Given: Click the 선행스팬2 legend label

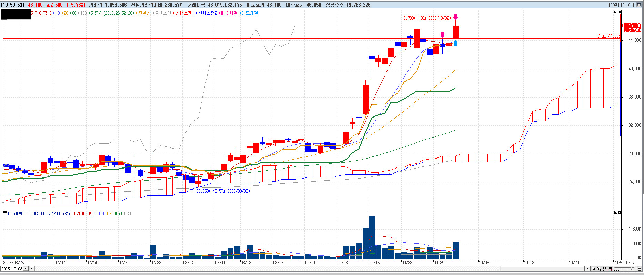Looking at the screenshot, I should click(208, 13).
